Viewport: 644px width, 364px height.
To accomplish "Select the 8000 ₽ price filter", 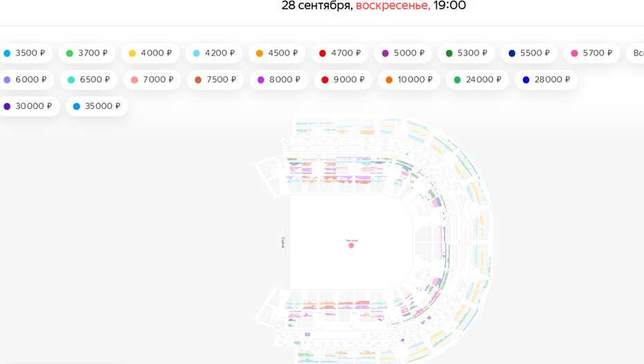I will point(279,80).
